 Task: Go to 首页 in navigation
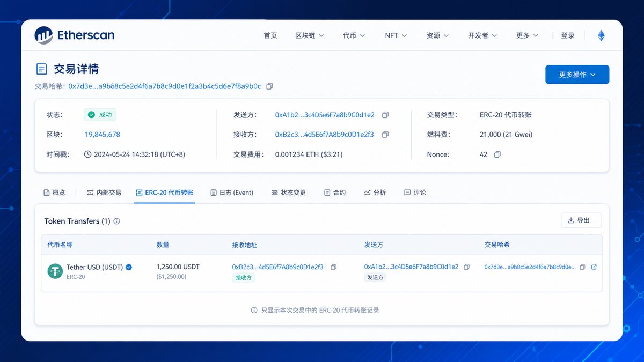pos(270,35)
